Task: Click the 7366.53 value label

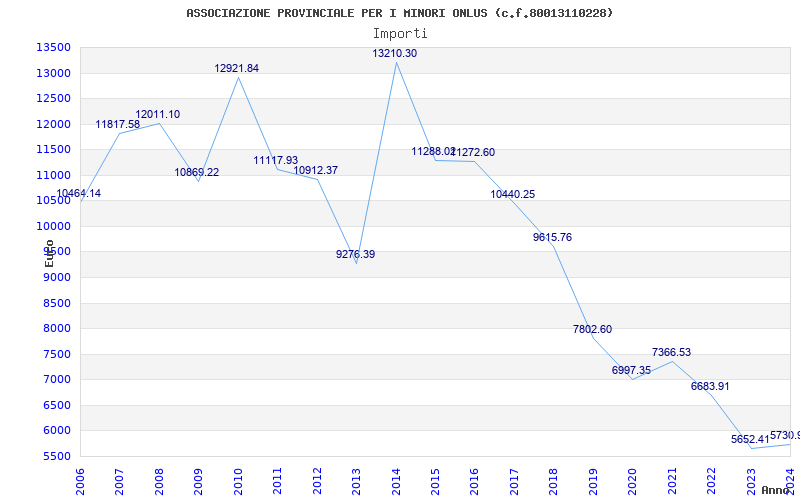Action: pyautogui.click(x=671, y=352)
